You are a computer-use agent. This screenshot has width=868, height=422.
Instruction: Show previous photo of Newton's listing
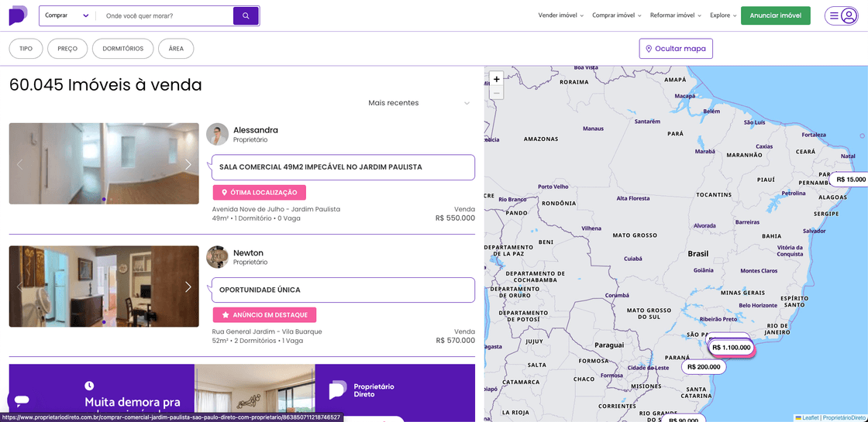click(x=20, y=286)
